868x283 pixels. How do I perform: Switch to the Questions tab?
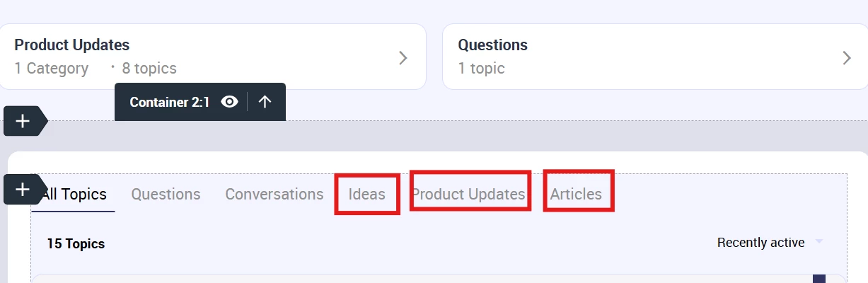point(166,194)
